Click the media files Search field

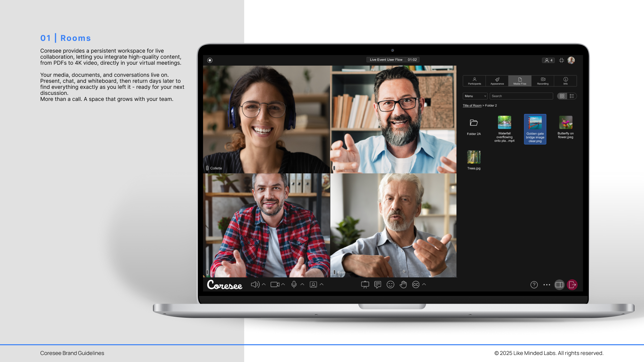(521, 96)
